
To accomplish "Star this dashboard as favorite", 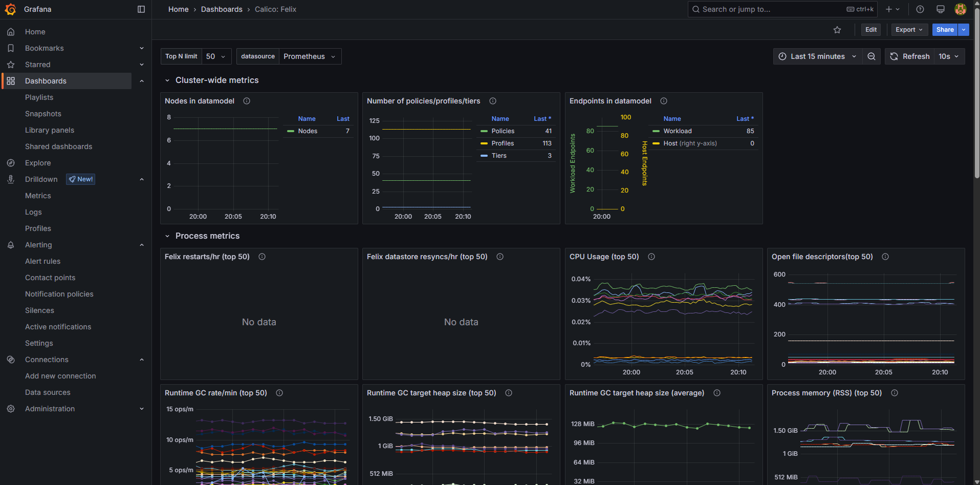I will pos(837,30).
